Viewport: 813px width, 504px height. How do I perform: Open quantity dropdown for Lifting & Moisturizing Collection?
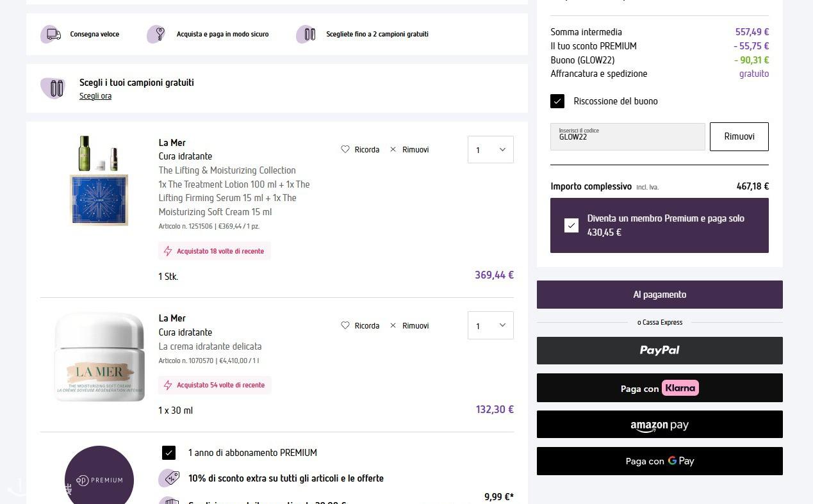tap(490, 150)
